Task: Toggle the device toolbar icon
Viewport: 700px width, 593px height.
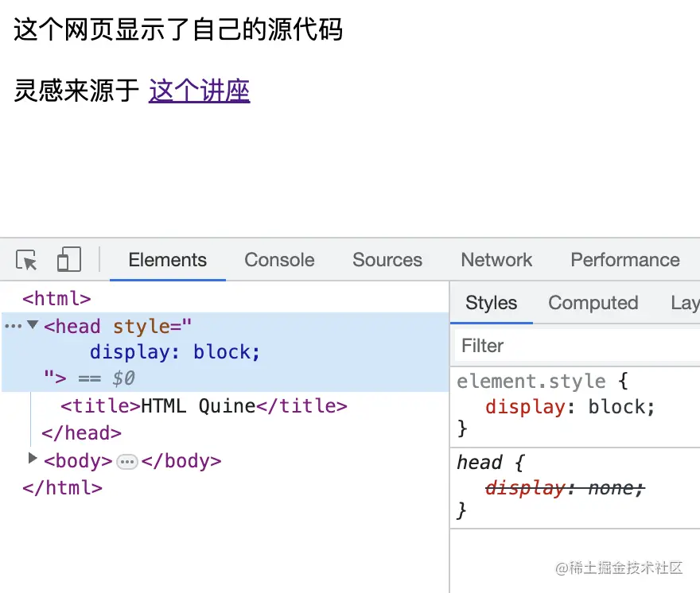Action: pyautogui.click(x=69, y=259)
